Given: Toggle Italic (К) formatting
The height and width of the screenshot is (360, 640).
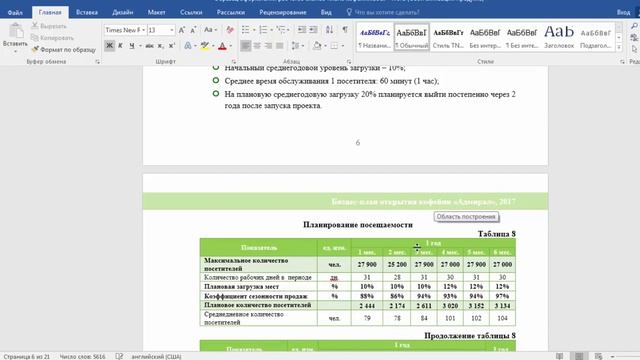Looking at the screenshot, I should tap(120, 46).
